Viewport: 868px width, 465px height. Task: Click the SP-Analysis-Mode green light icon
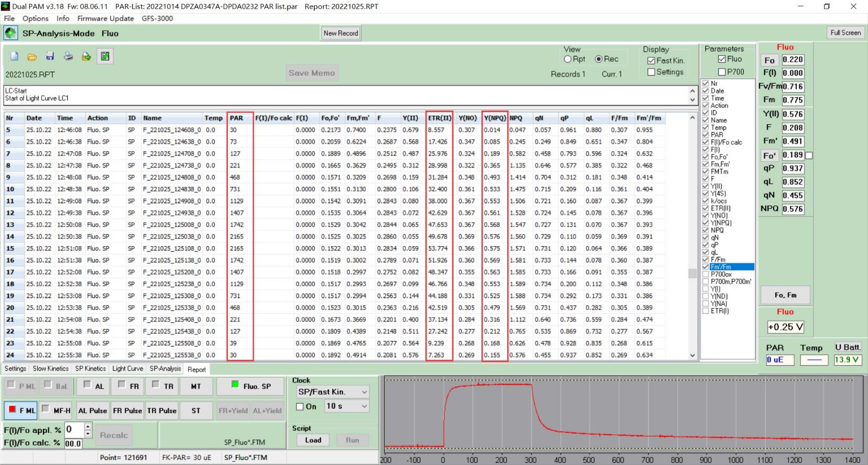pyautogui.click(x=10, y=33)
